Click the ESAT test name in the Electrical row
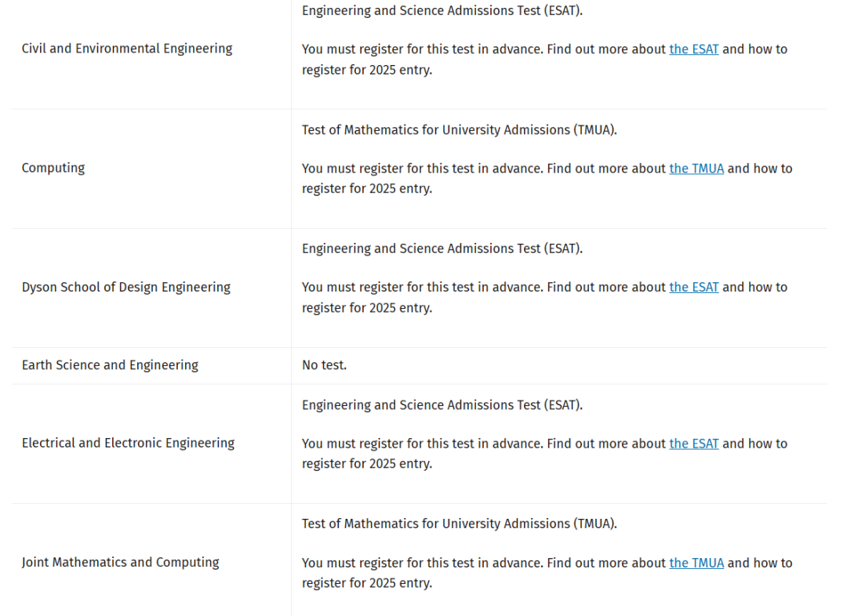The height and width of the screenshot is (616, 847). point(442,405)
